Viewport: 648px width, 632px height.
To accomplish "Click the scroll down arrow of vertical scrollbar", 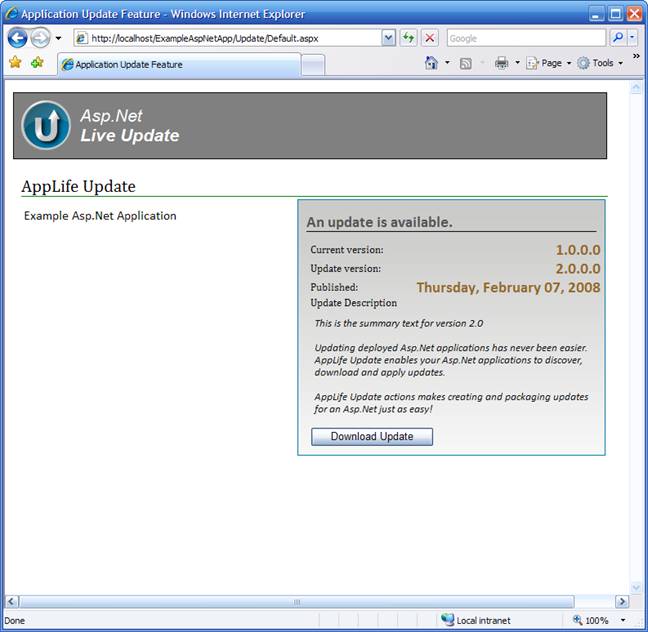I will (x=636, y=587).
